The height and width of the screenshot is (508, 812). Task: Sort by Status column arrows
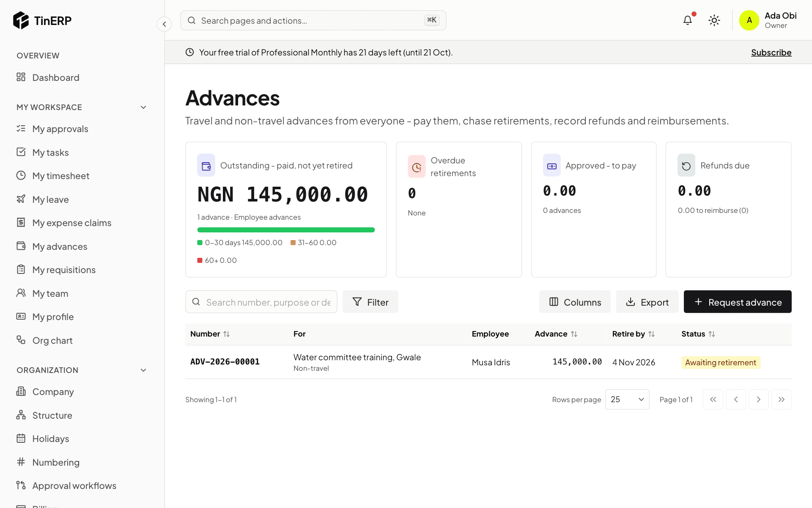[712, 334]
